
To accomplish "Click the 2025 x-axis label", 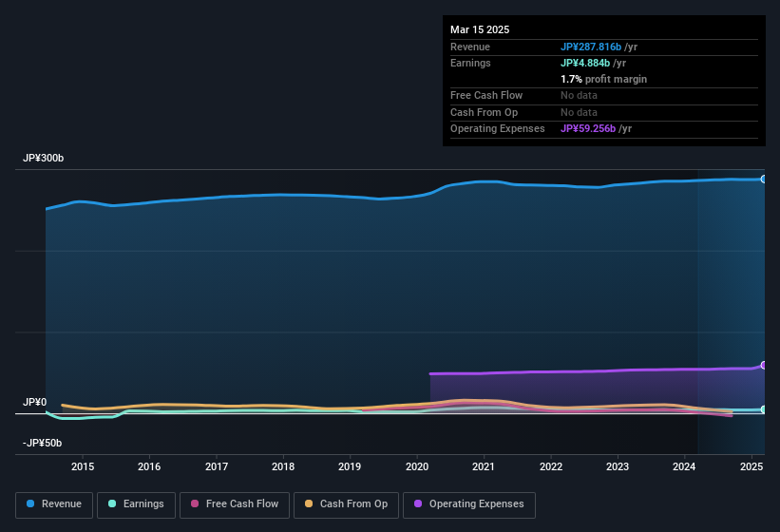I will tap(751, 466).
